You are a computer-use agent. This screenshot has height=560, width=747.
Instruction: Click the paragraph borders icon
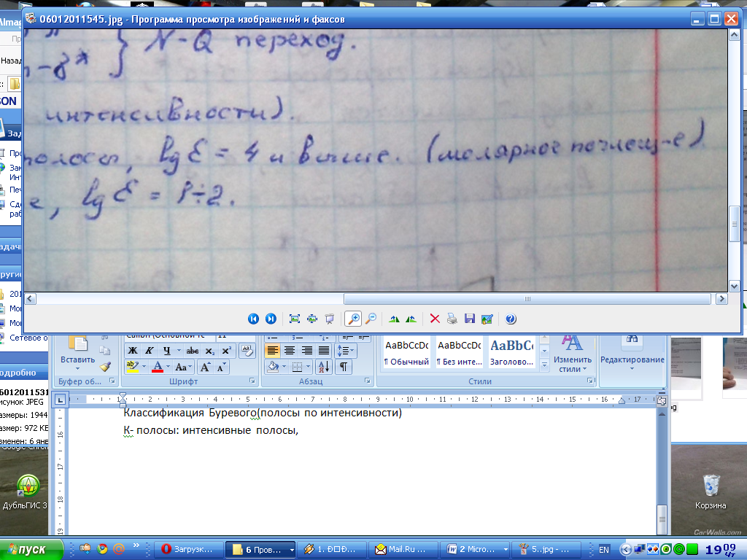[297, 367]
